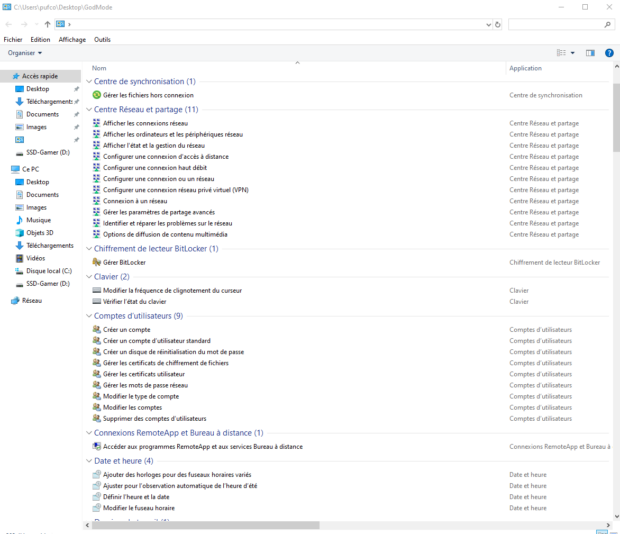This screenshot has height=534, width=620.
Task: Open the Affichage menu
Action: [x=72, y=39]
